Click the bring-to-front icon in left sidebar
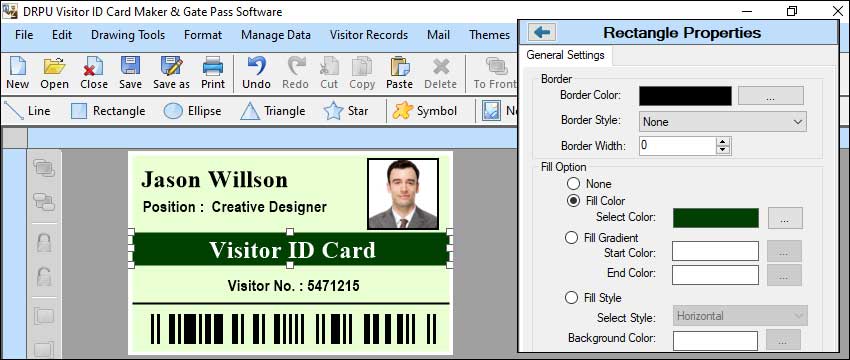This screenshot has height=360, width=850. click(44, 168)
